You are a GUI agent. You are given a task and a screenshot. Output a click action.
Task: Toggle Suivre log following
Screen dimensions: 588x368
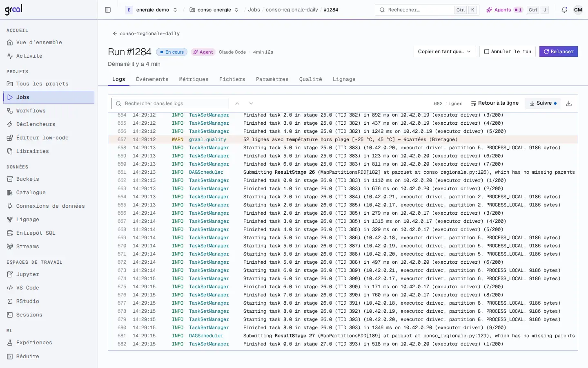[x=543, y=103]
